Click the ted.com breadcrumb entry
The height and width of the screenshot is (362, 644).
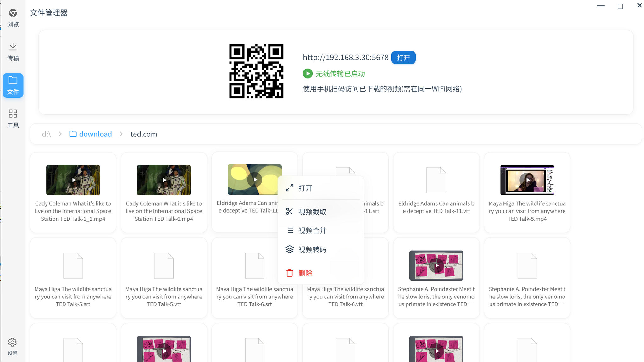(x=144, y=134)
